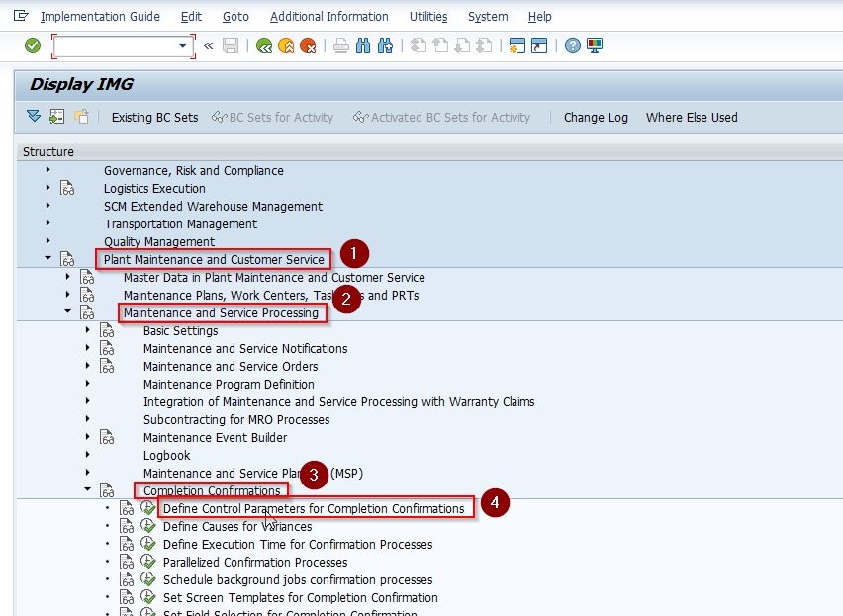This screenshot has height=616, width=843.
Task: Click the First Page icon
Action: click(x=418, y=45)
